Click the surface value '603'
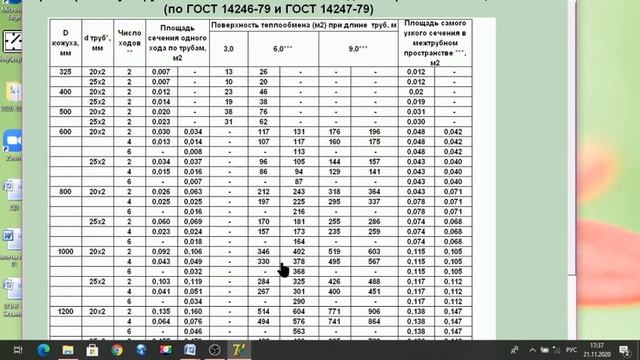Screen dimensions: 640x360 click(x=374, y=251)
